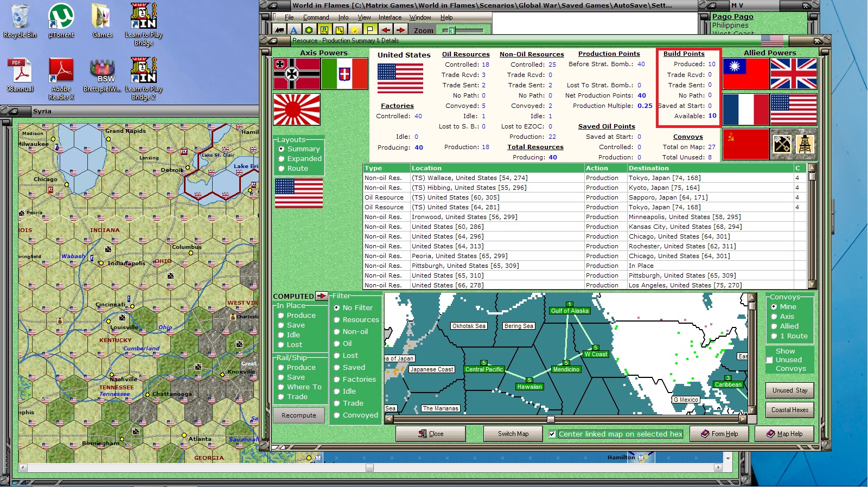The width and height of the screenshot is (868, 488).
Task: Uncheck Center linked map on selected hex
Action: (552, 434)
